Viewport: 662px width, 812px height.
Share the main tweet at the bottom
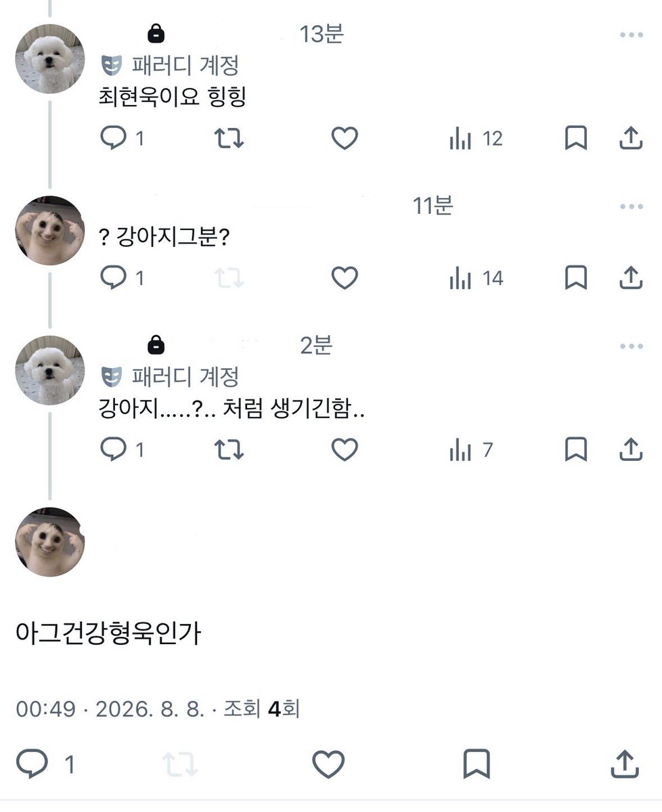point(625,764)
